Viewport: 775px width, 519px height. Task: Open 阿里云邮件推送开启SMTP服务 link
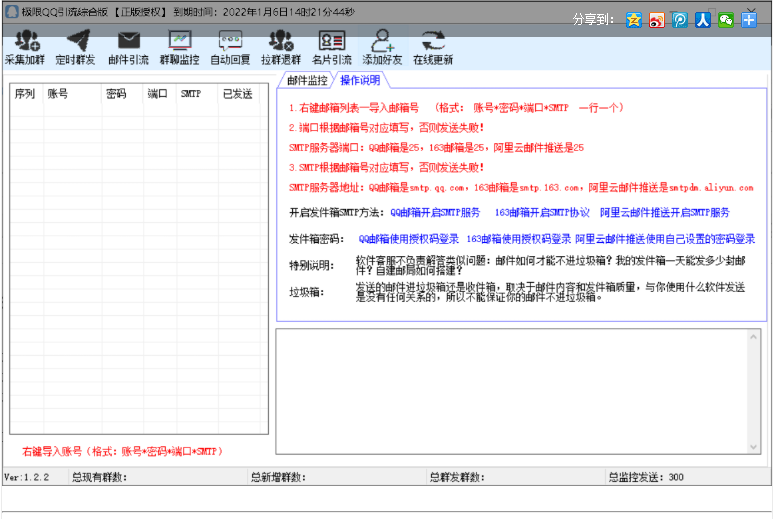665,213
